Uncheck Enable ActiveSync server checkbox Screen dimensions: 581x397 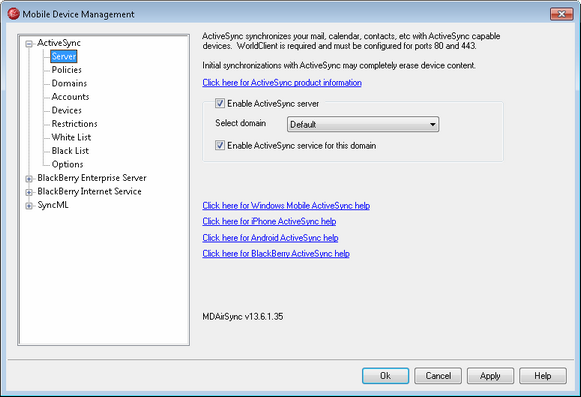pos(220,103)
